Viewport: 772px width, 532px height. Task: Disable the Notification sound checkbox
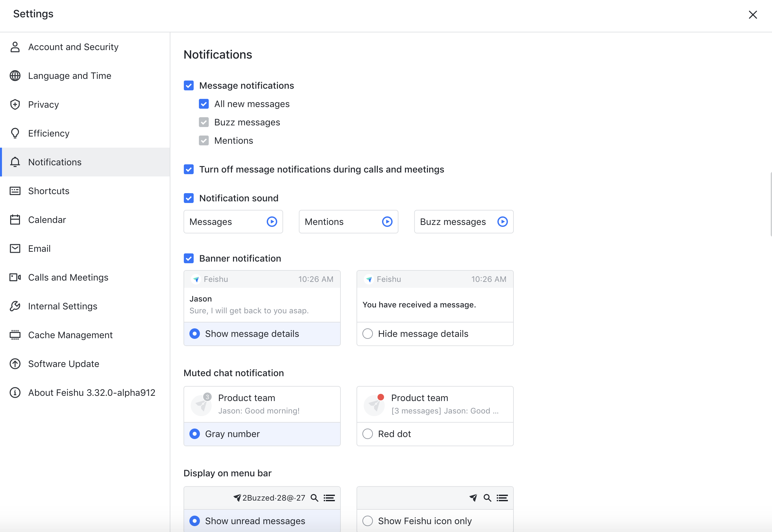[x=189, y=198]
